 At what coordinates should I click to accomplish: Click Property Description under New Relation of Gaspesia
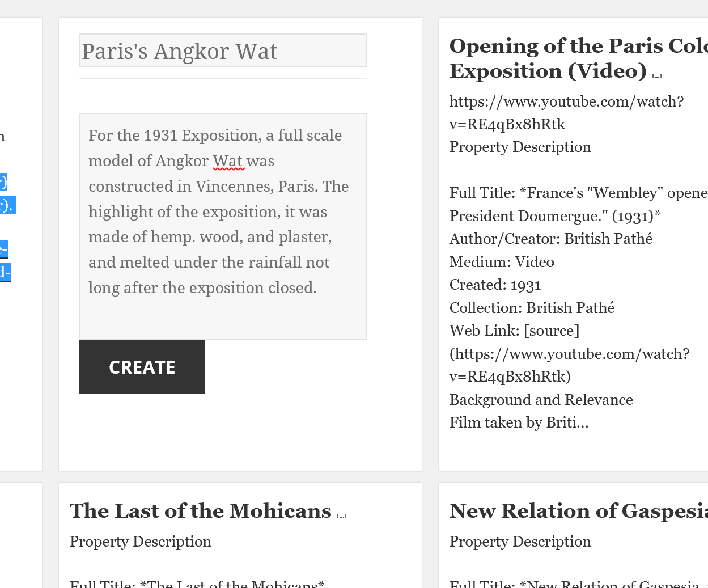[x=520, y=542]
